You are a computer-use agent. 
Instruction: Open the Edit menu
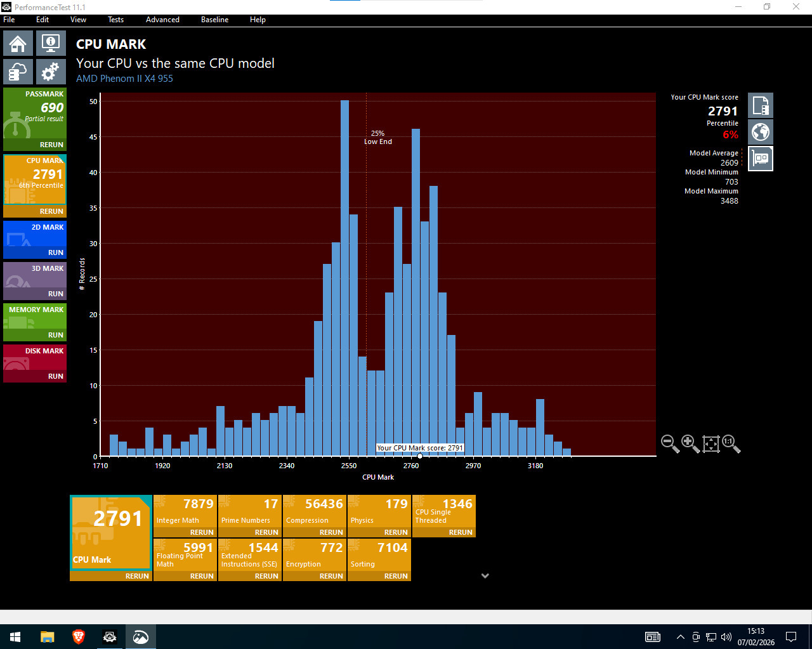coord(43,20)
